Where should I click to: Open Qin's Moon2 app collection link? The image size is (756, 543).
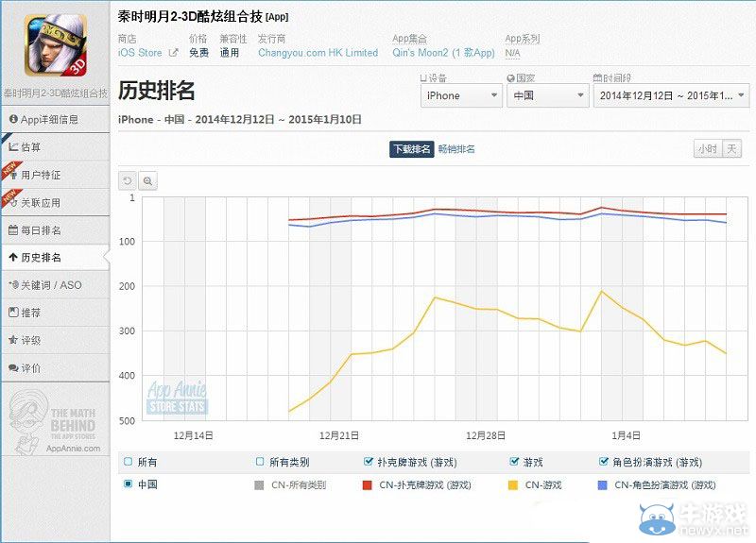(x=443, y=53)
